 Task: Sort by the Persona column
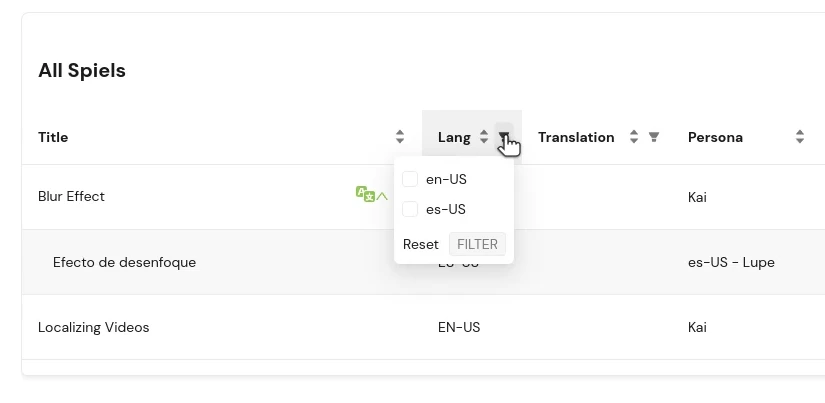800,137
